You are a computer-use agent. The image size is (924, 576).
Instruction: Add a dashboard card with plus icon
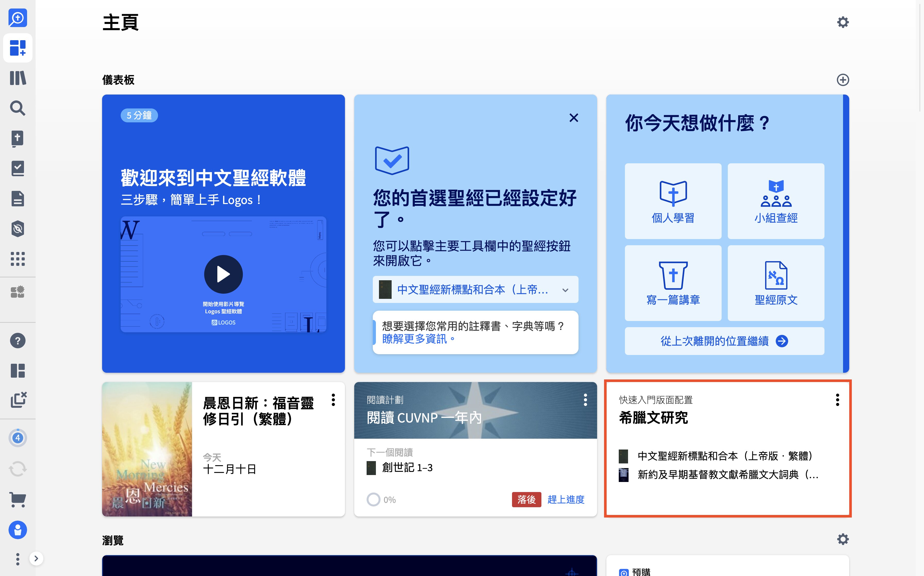click(843, 80)
